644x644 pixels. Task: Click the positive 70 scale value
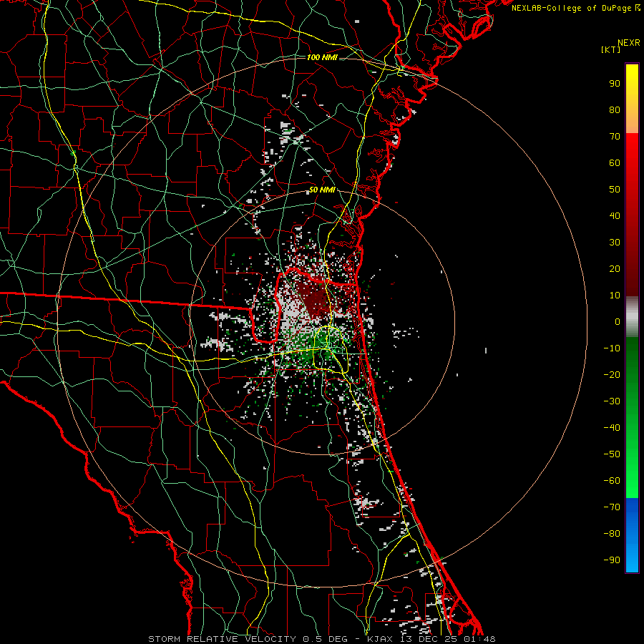pyautogui.click(x=615, y=137)
